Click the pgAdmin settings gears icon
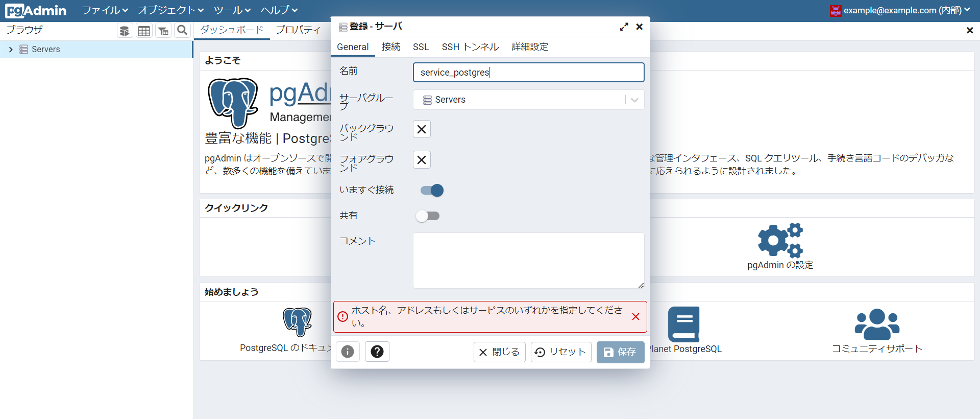 (780, 240)
